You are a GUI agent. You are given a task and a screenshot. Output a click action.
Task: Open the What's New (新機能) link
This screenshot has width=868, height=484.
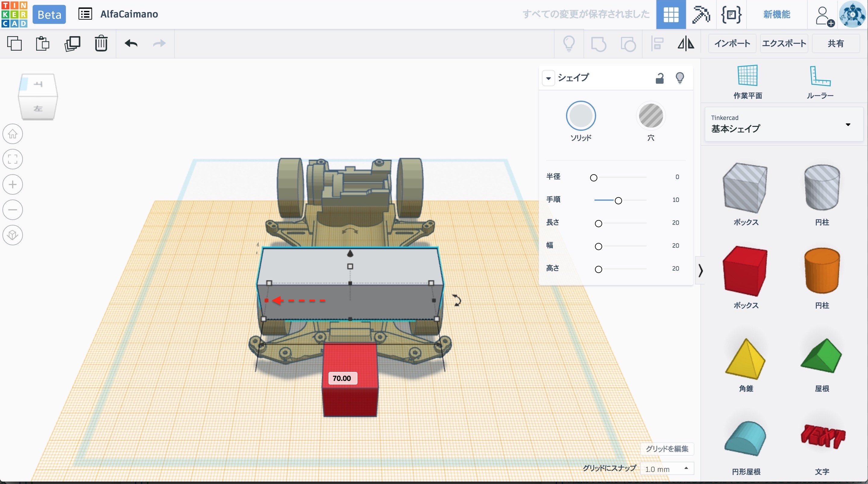(776, 14)
